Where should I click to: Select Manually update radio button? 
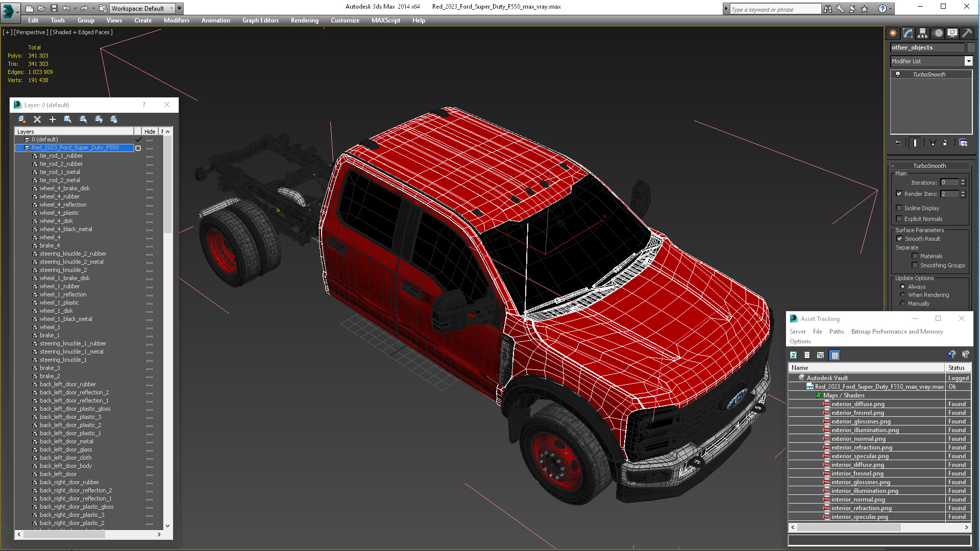pos(903,304)
